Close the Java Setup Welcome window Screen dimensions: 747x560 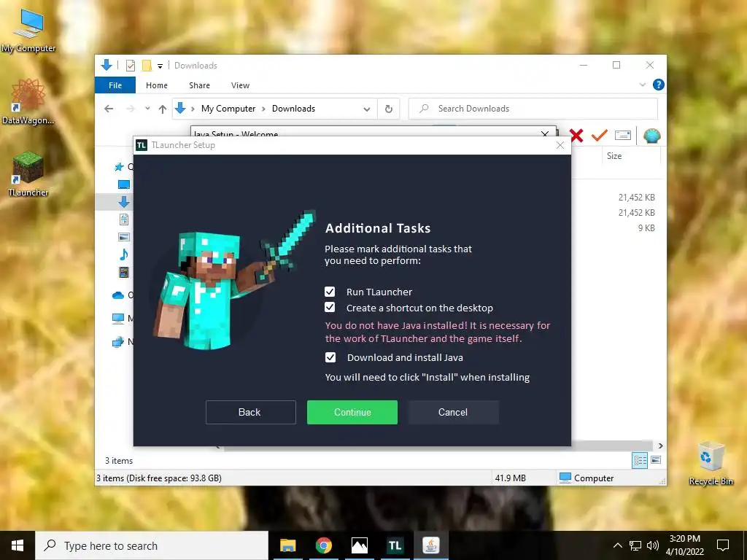pos(545,134)
